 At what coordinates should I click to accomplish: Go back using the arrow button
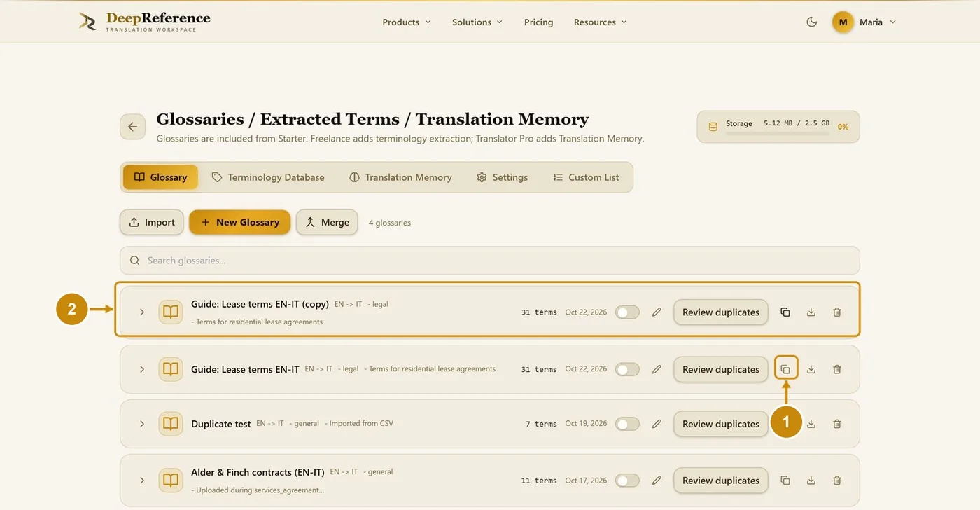132,127
